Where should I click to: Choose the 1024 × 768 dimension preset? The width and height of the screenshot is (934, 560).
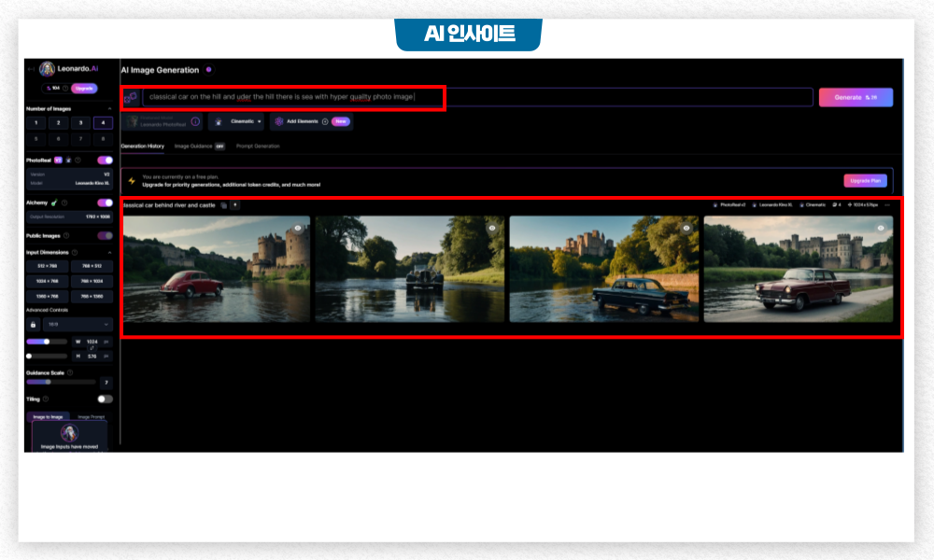click(x=47, y=281)
